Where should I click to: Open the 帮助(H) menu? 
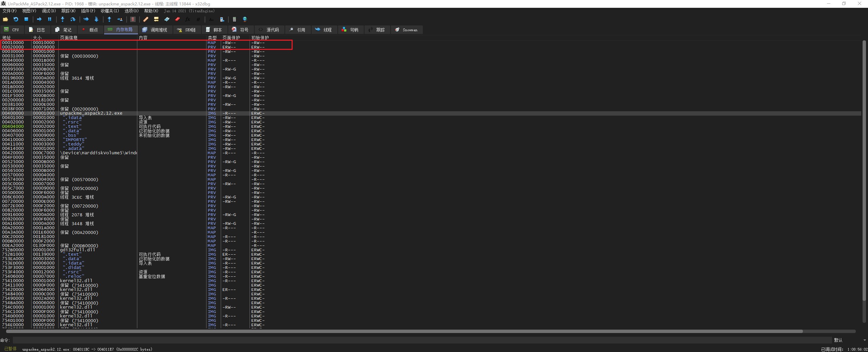151,11
